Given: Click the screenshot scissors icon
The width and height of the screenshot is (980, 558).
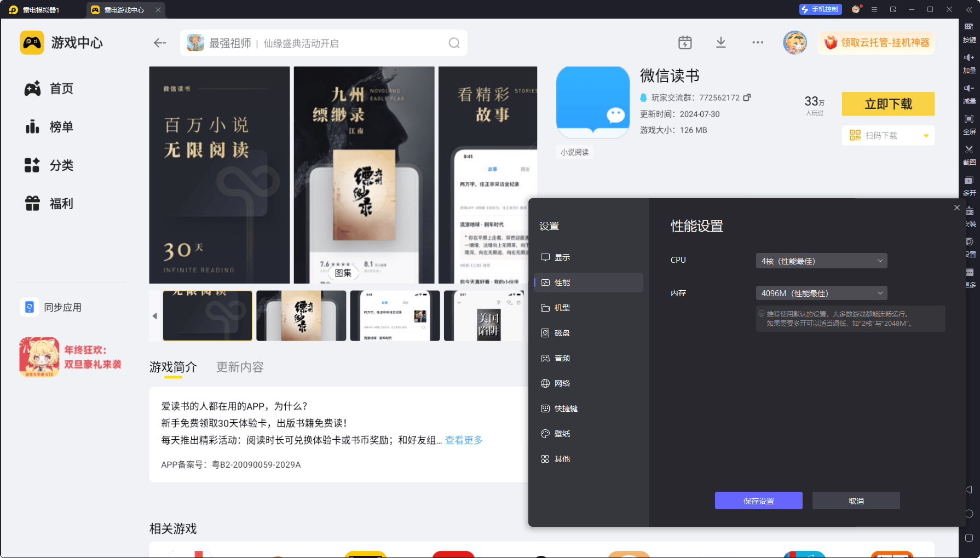Looking at the screenshot, I should (x=969, y=149).
